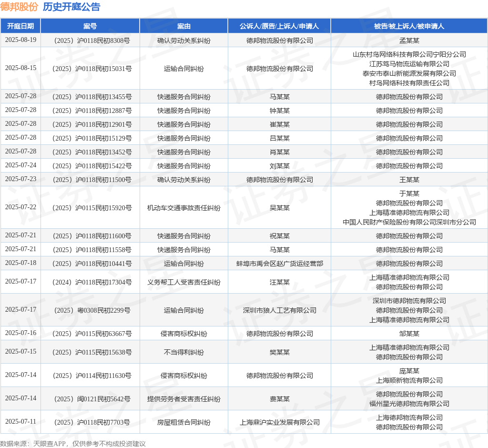Click plaintiff 汪某某
488x448 pixels.
click(x=279, y=282)
